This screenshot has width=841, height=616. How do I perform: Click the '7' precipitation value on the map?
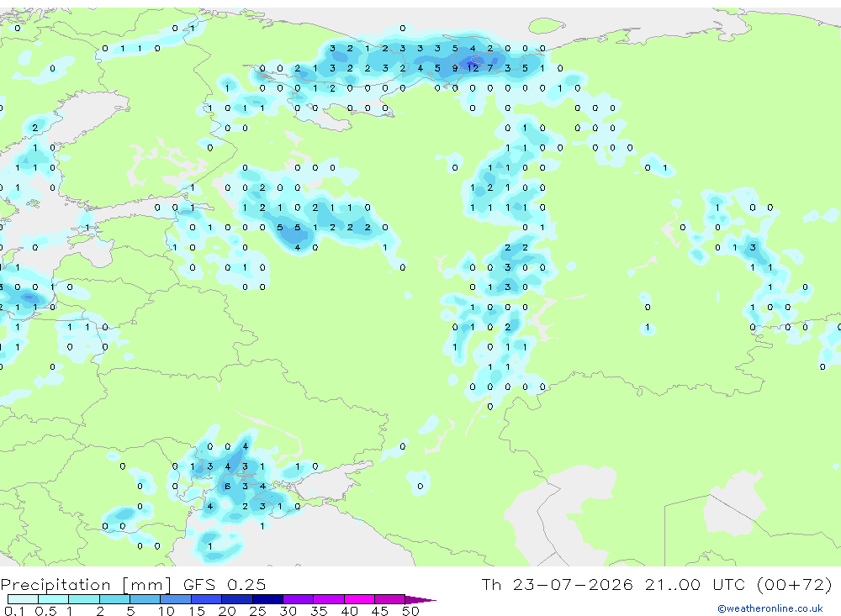[489, 68]
